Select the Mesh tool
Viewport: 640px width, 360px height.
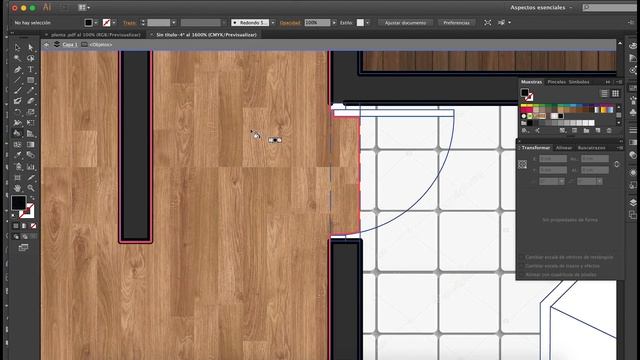coord(17,144)
